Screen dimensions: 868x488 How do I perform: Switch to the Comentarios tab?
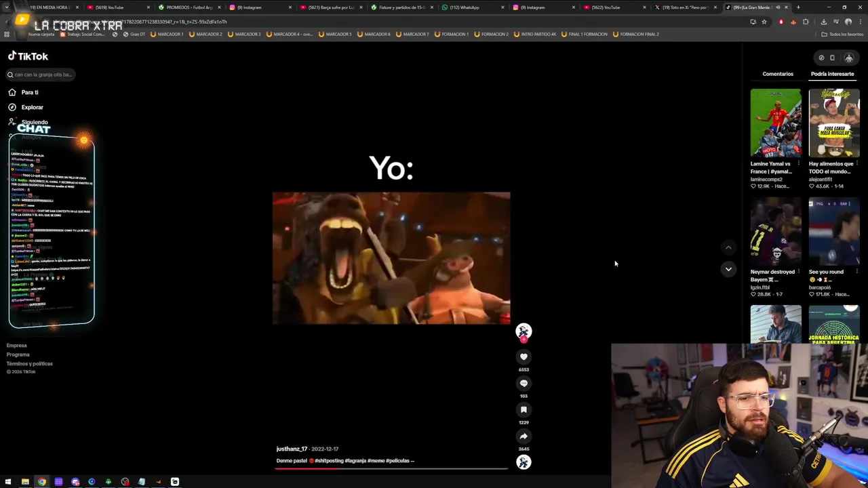778,74
